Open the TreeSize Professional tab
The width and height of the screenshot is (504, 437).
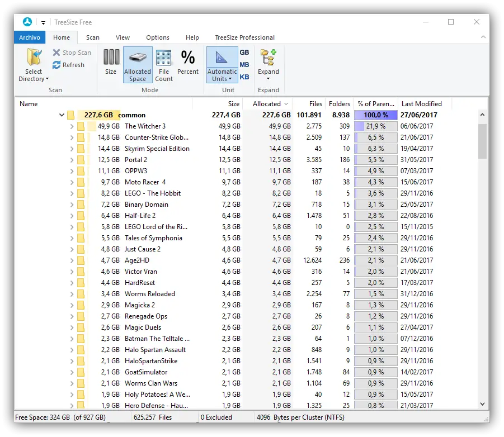click(245, 37)
